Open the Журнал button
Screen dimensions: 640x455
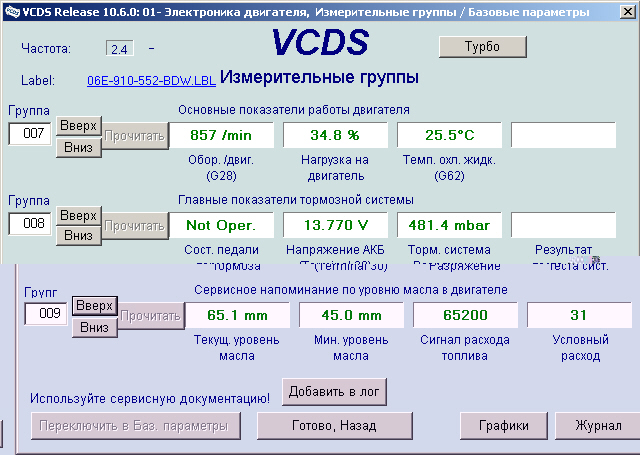[x=598, y=426]
